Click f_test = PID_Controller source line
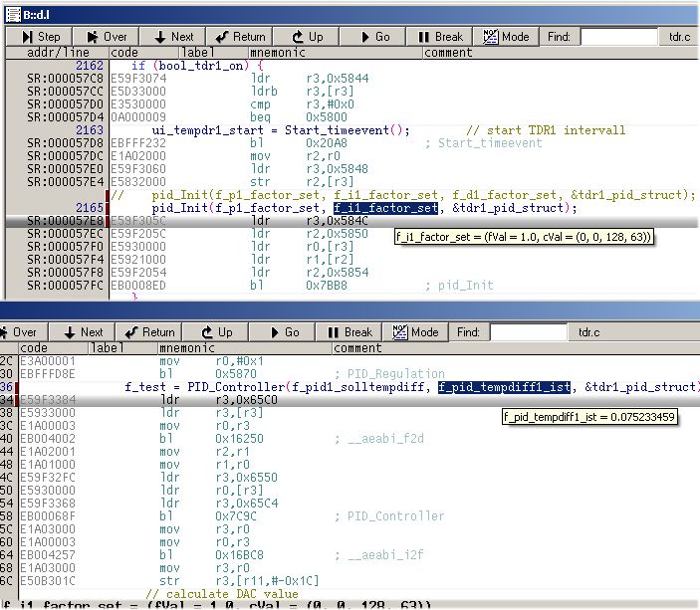 [410, 387]
